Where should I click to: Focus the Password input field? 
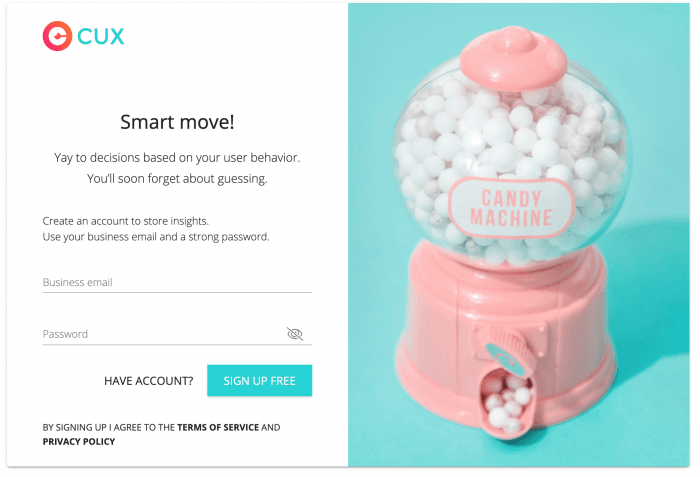tap(163, 334)
